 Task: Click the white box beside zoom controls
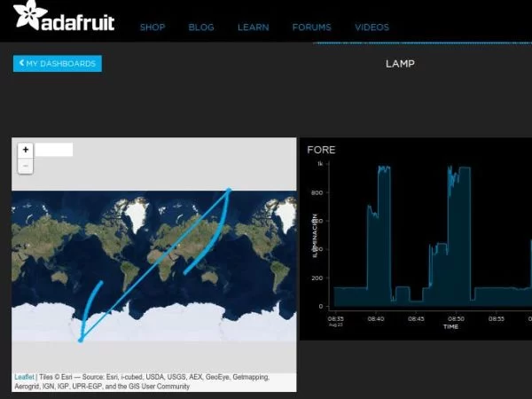click(54, 150)
